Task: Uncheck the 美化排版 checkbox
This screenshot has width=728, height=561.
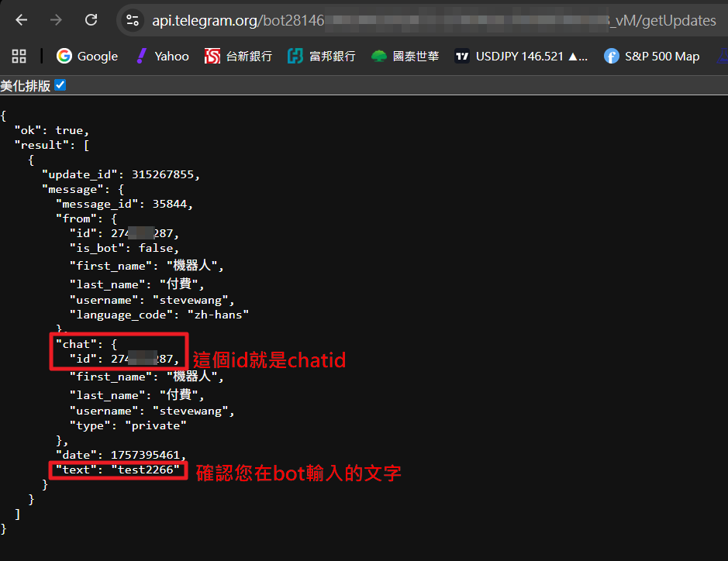Action: tap(60, 85)
